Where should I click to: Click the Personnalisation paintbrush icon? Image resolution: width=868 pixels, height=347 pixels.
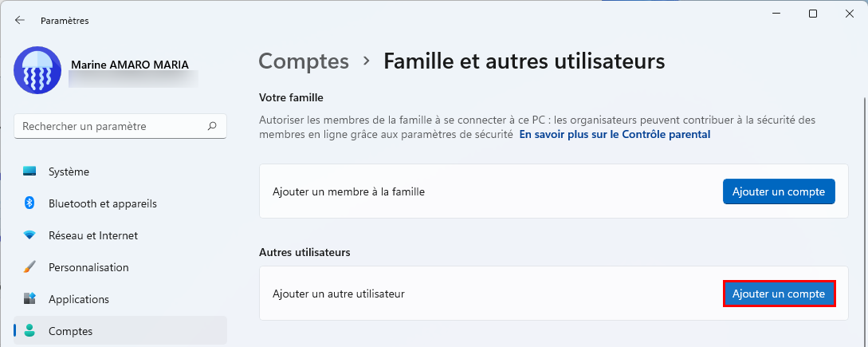click(29, 267)
